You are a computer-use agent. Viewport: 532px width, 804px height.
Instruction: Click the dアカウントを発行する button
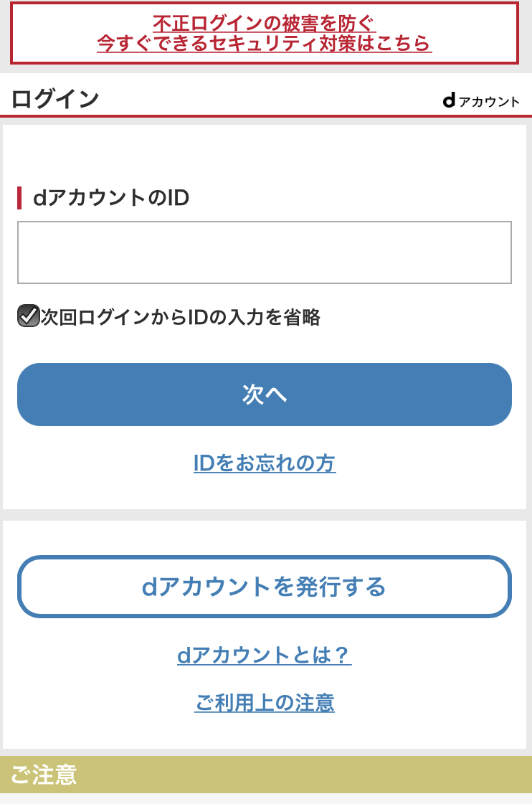(264, 587)
